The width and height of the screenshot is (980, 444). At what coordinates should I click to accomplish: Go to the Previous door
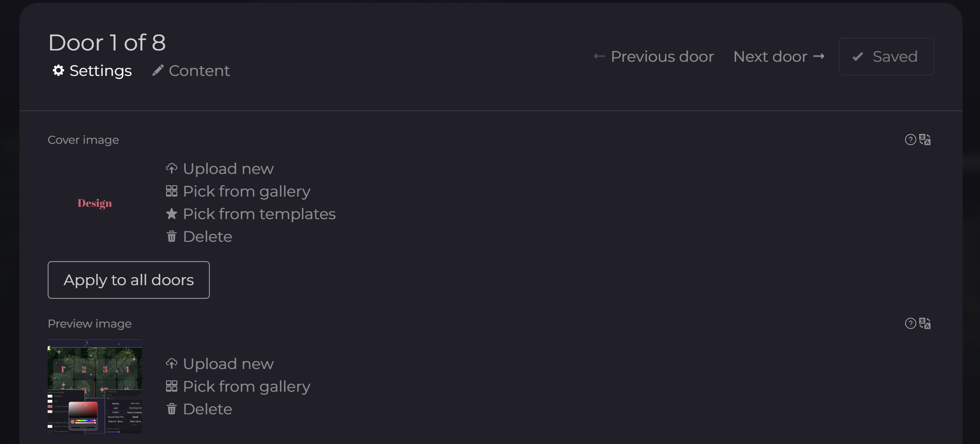(654, 57)
